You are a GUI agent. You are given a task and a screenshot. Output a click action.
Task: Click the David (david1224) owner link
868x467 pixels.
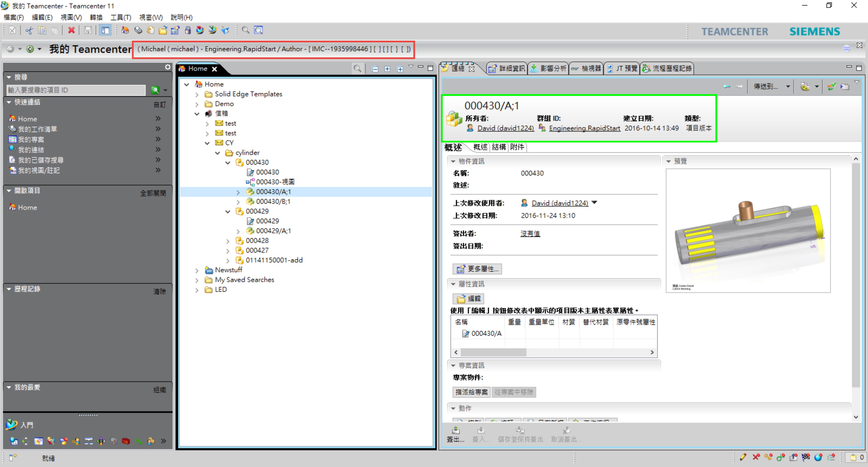point(505,128)
